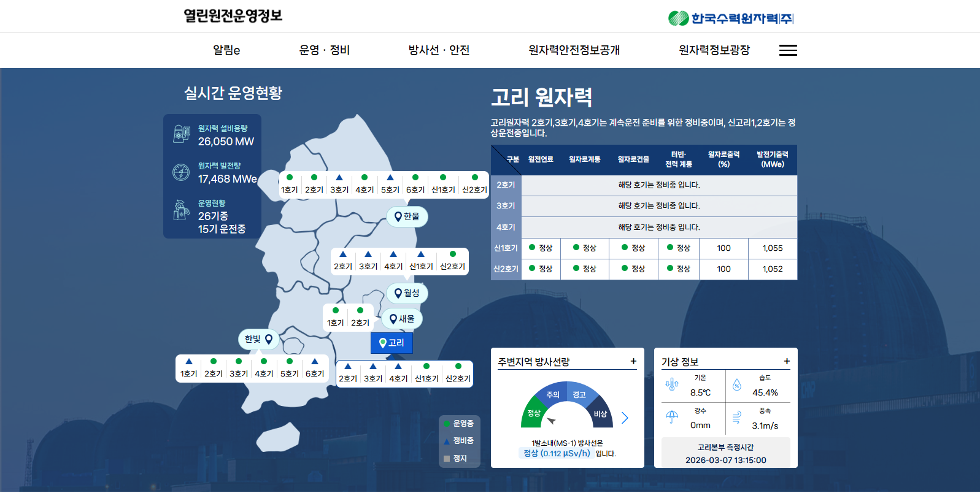Click 한울 신2호기 unit status
Screen dimensions: 980x493
tap(474, 185)
